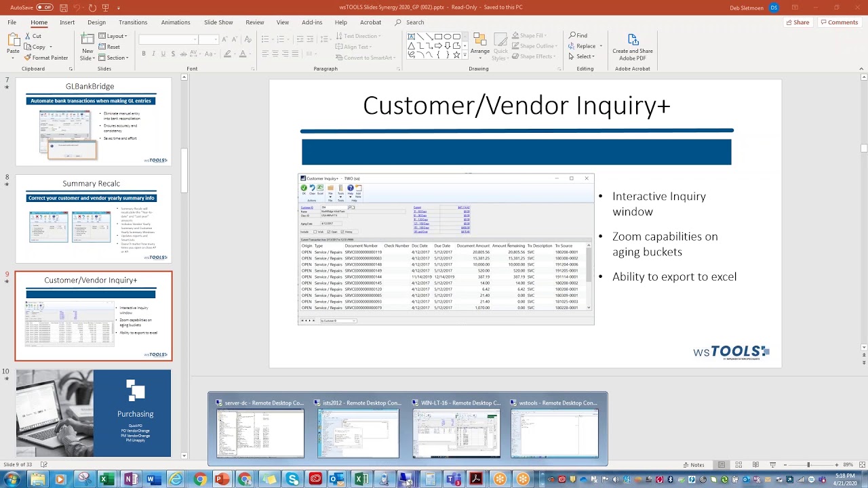Viewport: 868px width, 488px height.
Task: Toggle strikethrough formatting
Action: [x=182, y=54]
